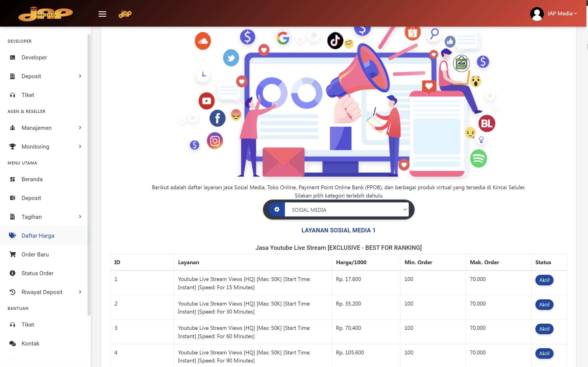Select the Kontak menu entry
The width and height of the screenshot is (588, 367).
pyautogui.click(x=30, y=343)
